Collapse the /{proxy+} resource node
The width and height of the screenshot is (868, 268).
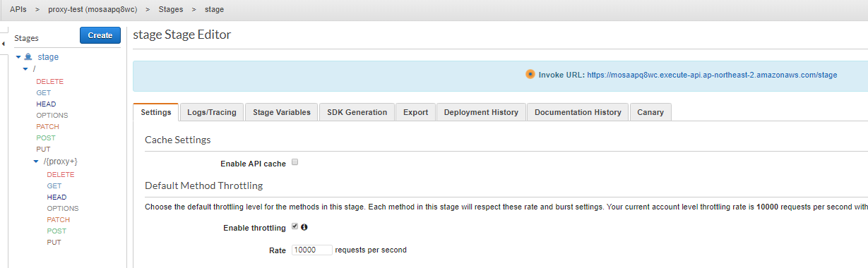pyautogui.click(x=36, y=162)
